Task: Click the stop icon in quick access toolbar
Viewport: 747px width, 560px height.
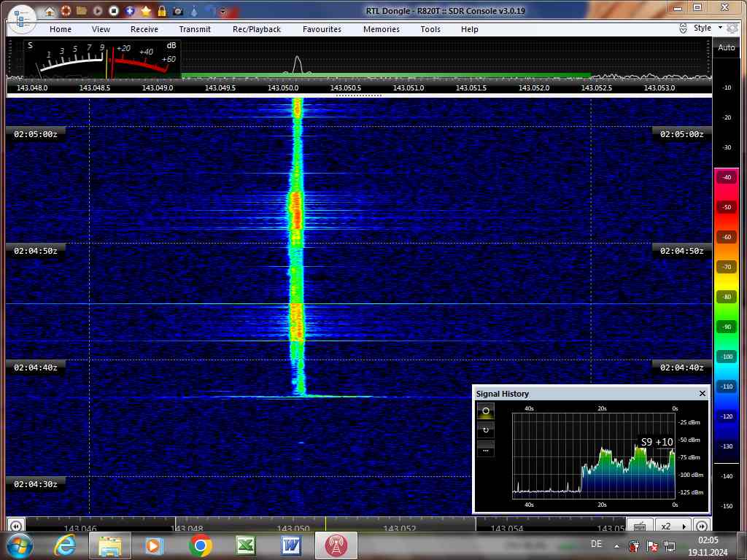Action: click(114, 10)
